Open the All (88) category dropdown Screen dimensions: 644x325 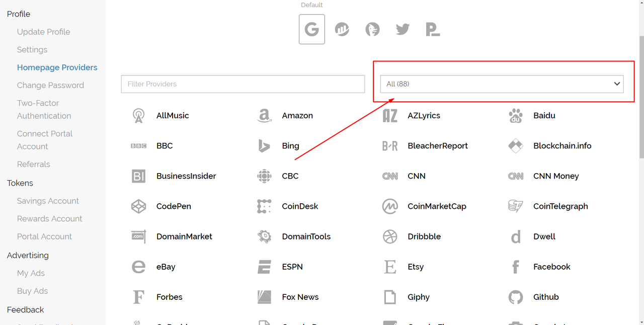[x=502, y=84]
